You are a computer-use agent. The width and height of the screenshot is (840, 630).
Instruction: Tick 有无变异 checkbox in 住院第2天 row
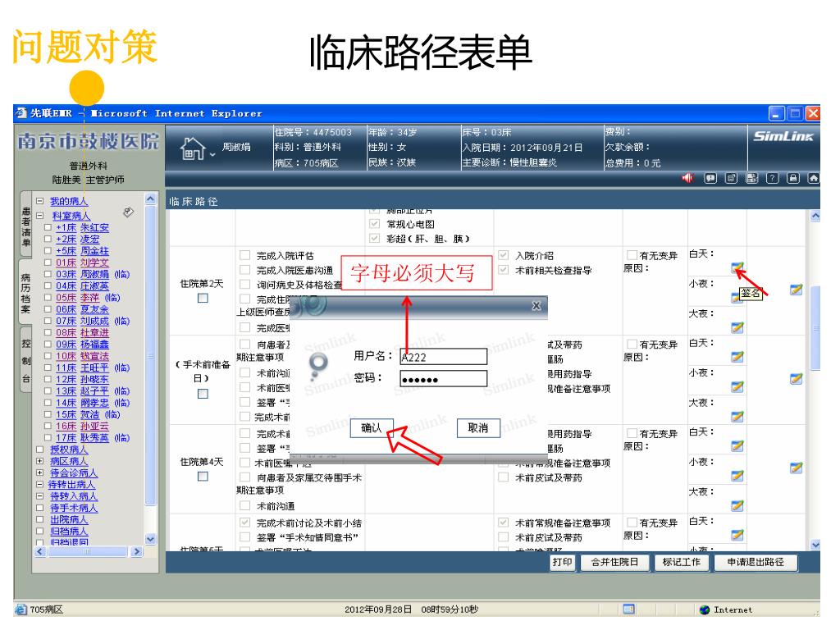pos(632,255)
